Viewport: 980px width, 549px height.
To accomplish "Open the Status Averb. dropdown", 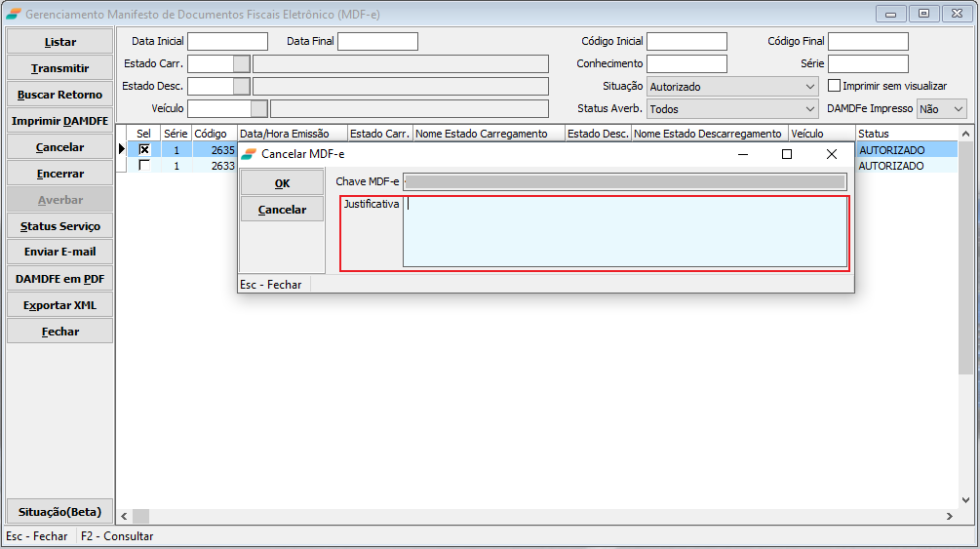I will pos(810,109).
